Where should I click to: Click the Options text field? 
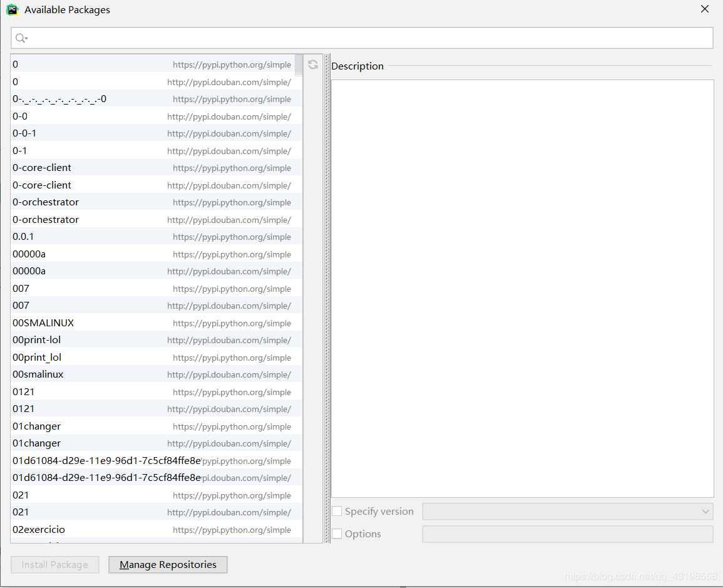[x=568, y=534]
